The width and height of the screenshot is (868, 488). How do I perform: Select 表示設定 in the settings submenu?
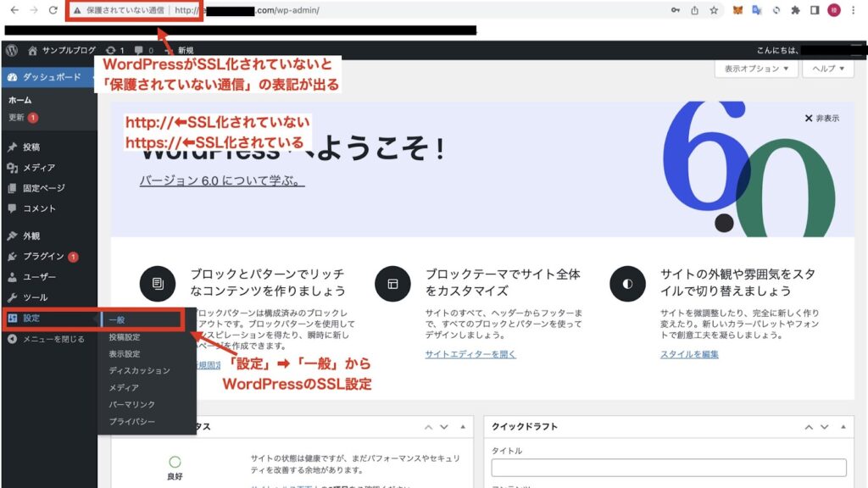[x=125, y=353]
